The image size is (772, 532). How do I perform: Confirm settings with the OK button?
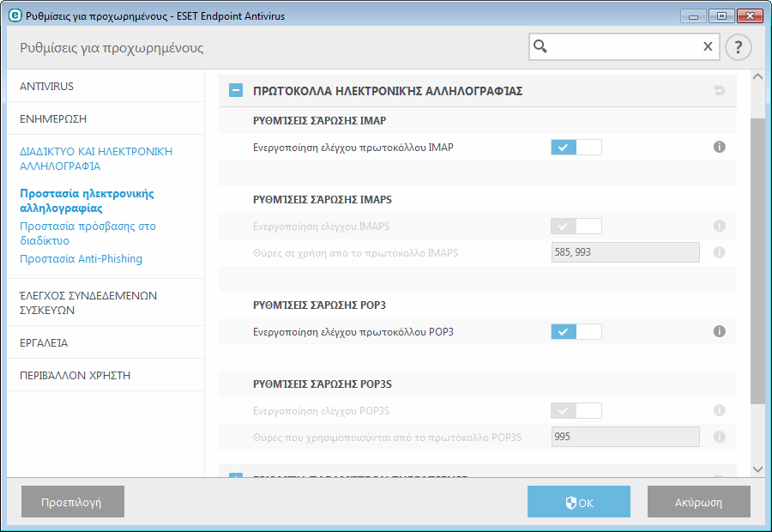pyautogui.click(x=578, y=501)
